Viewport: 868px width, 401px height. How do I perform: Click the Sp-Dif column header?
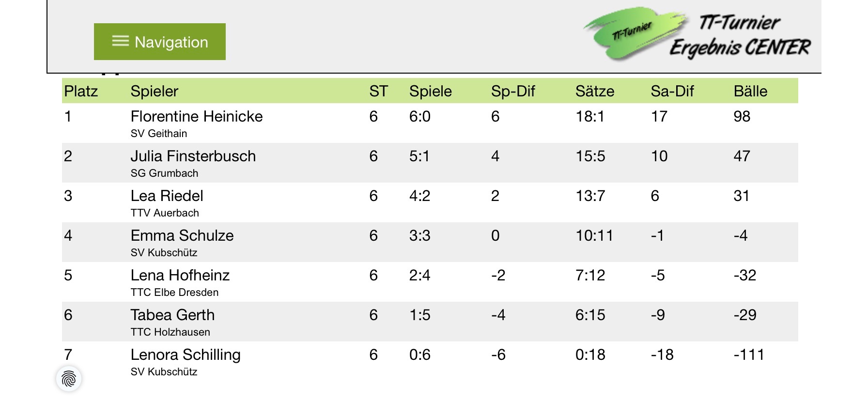pos(513,91)
